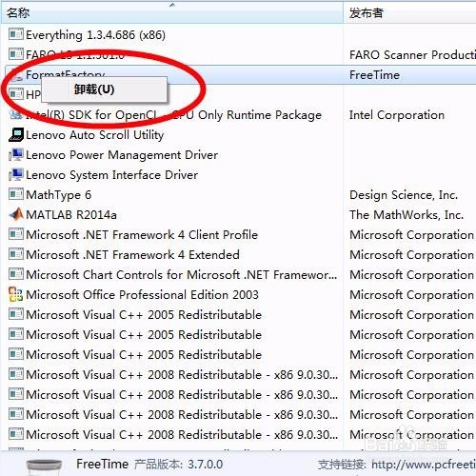Click the Everything 1.3.4.686 program icon

tap(16, 34)
